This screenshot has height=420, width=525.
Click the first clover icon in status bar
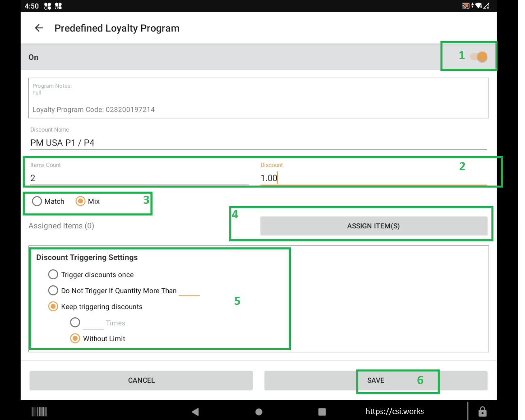click(48, 6)
